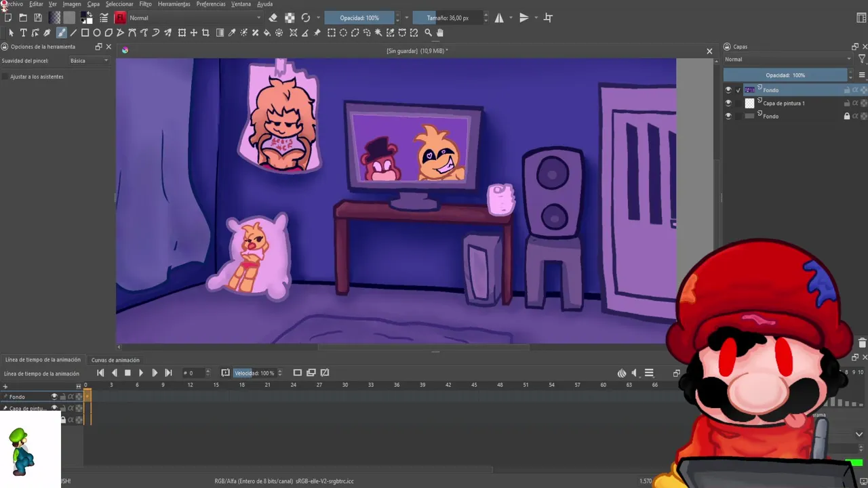The image size is (868, 488).
Task: Jump to first frame of animation
Action: click(x=100, y=373)
